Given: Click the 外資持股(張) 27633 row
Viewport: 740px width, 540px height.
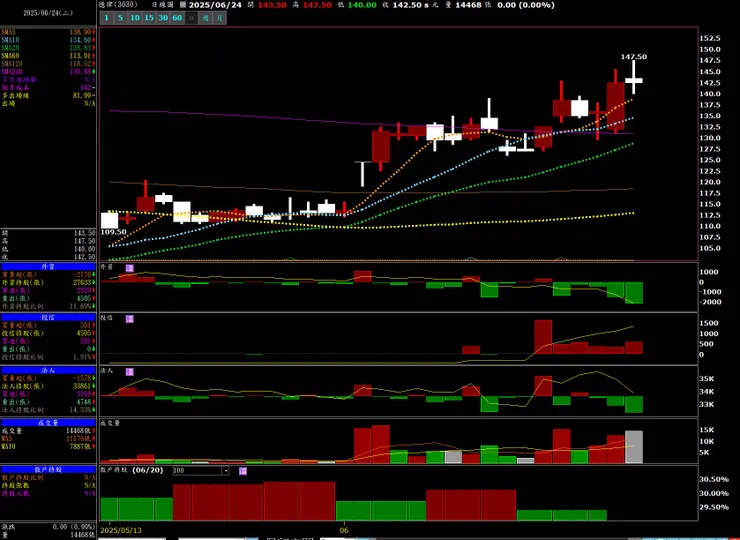Looking at the screenshot, I should click(x=48, y=282).
